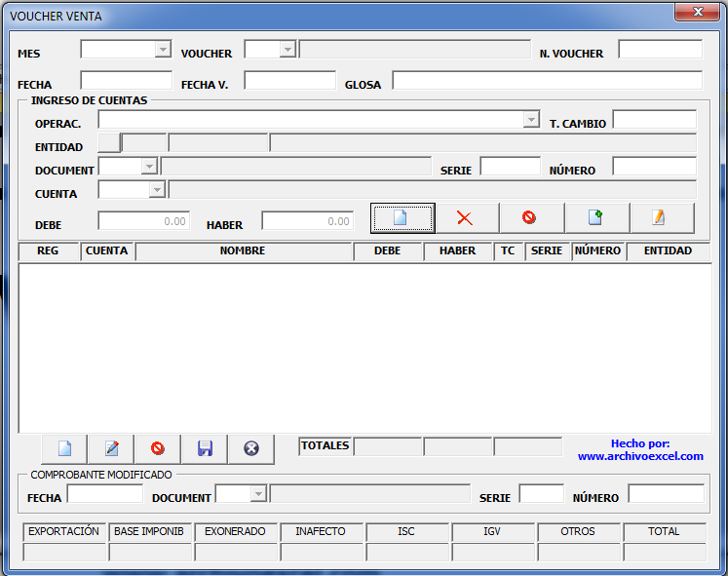Click the DEBE column header in the grid

(388, 251)
